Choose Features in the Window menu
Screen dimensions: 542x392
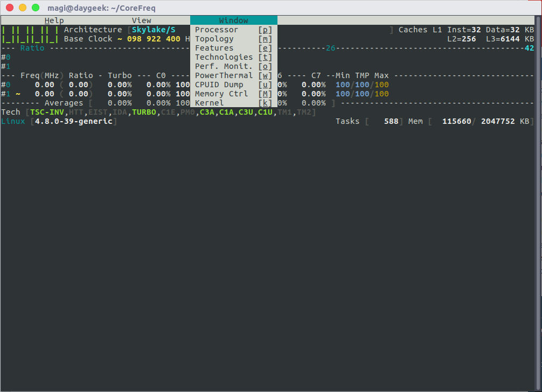(234, 48)
